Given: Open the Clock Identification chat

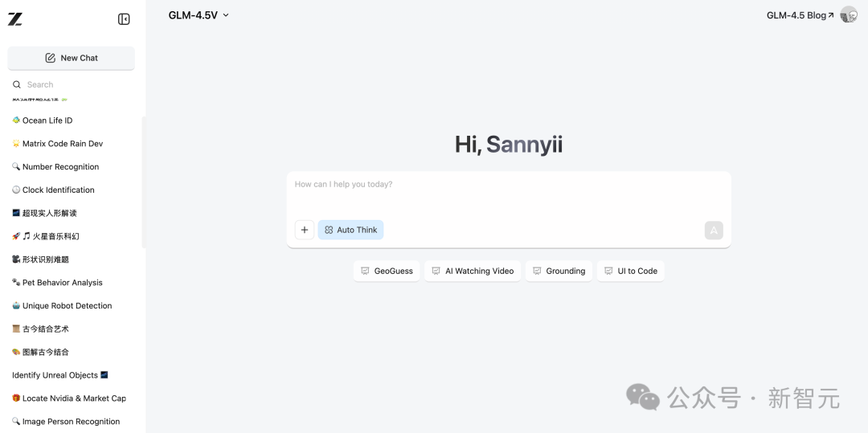Looking at the screenshot, I should 72,190.
